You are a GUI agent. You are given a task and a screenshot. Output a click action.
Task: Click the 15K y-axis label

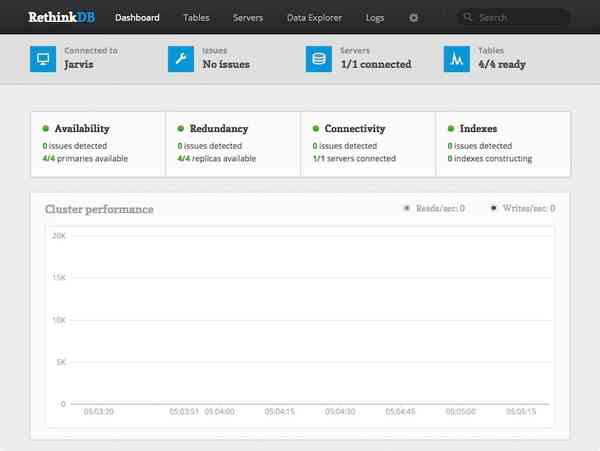(59, 277)
